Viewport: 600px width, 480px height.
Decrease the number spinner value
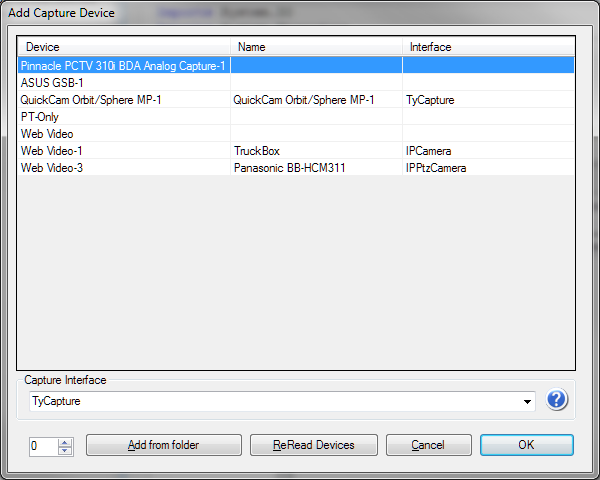[x=65, y=451]
